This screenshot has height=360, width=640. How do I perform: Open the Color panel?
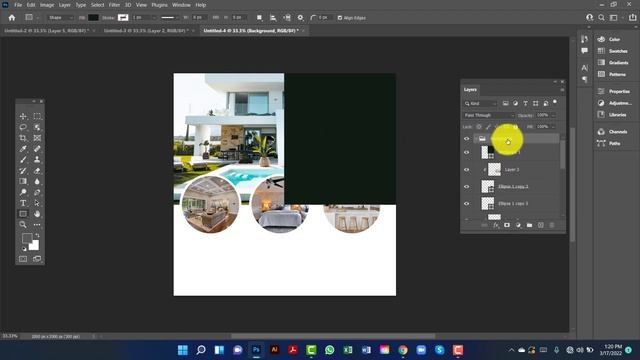[614, 40]
